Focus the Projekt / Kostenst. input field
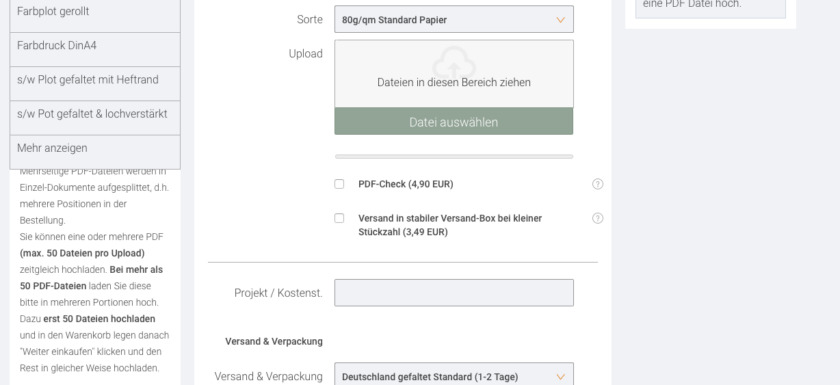 click(454, 293)
